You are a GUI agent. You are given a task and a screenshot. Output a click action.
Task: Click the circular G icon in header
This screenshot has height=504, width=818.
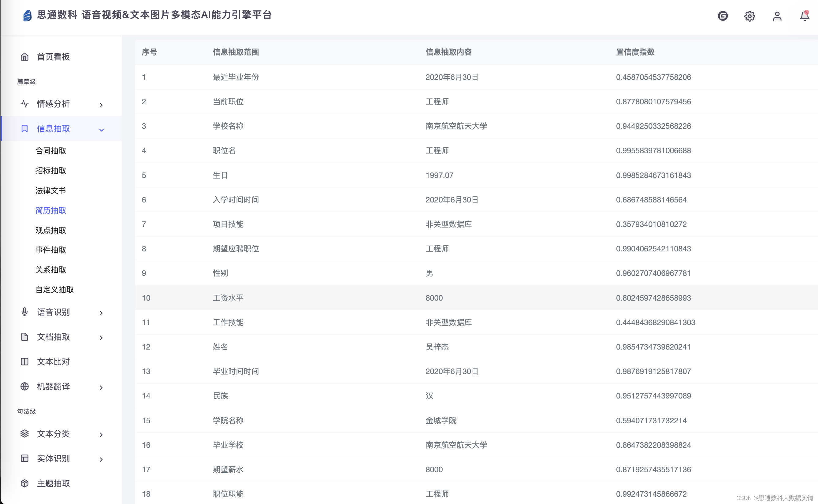pos(722,16)
